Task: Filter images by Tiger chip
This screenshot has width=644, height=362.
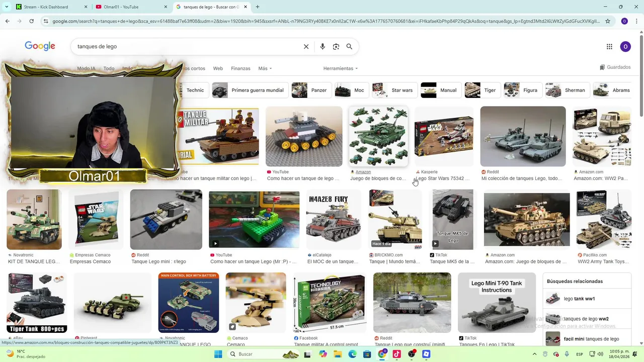Action: (x=482, y=90)
